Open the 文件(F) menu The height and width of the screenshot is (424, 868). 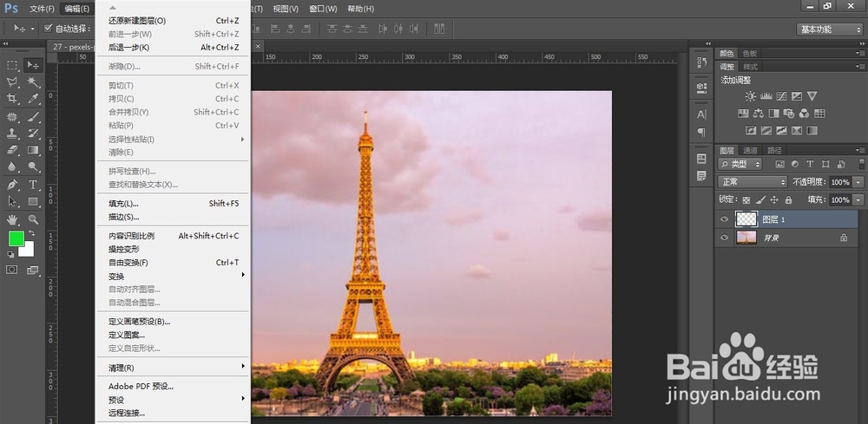[x=42, y=9]
